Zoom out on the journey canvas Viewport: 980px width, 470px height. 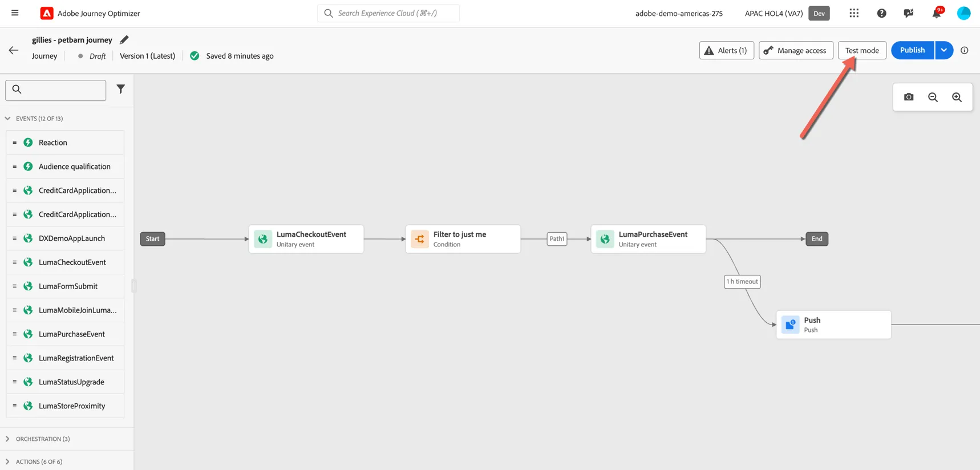click(x=933, y=97)
